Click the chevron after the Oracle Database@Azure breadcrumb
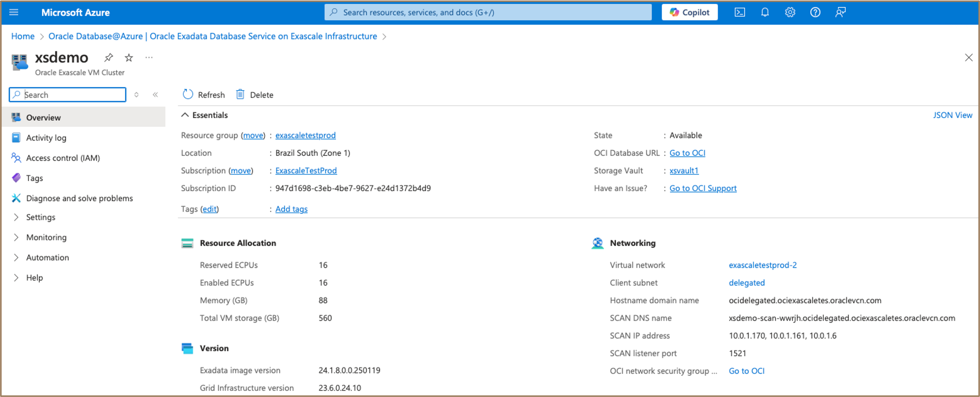Screen dimensions: 980x397 tap(384, 37)
